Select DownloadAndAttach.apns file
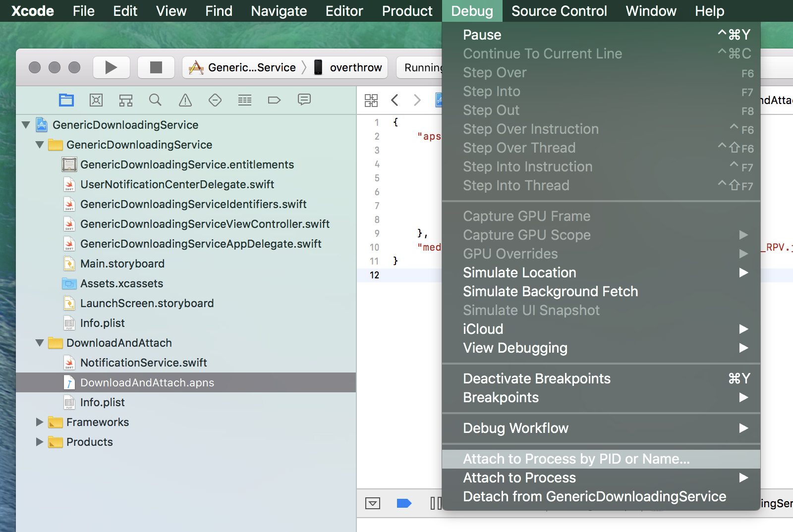 [x=186, y=382]
